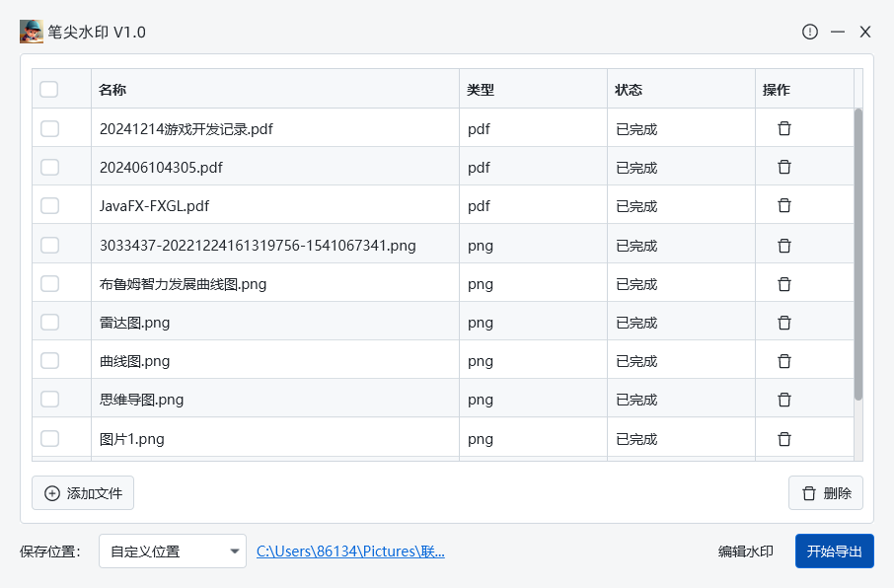
Task: Delete 曲线图.png with its trash icon
Action: coord(784,360)
